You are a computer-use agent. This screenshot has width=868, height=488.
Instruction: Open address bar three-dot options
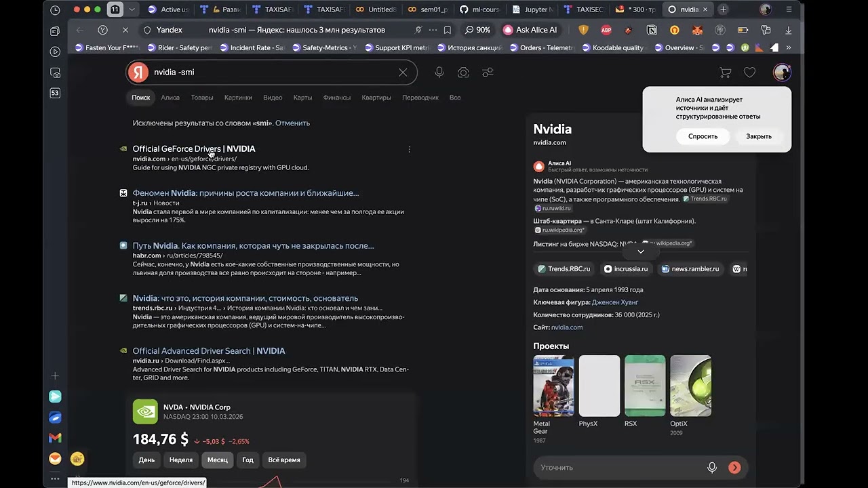(433, 30)
